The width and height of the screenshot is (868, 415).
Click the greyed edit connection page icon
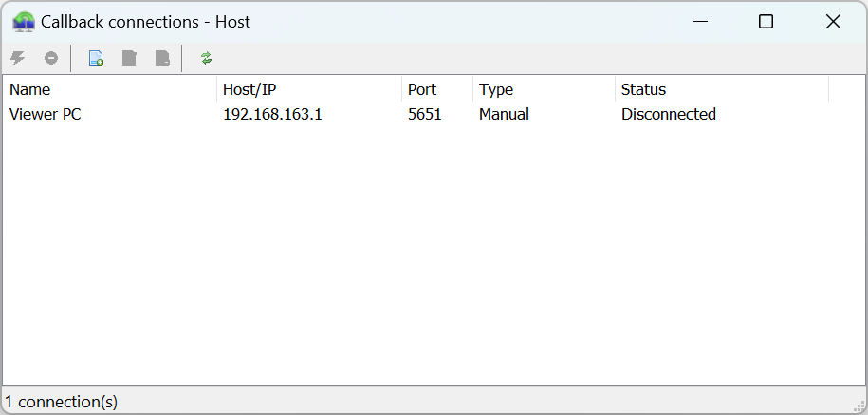click(129, 58)
